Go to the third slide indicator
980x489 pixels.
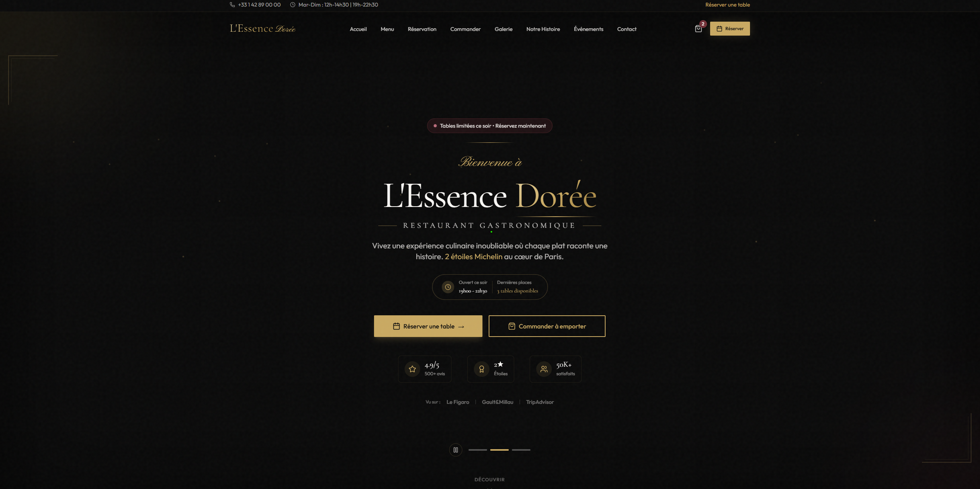[521, 450]
